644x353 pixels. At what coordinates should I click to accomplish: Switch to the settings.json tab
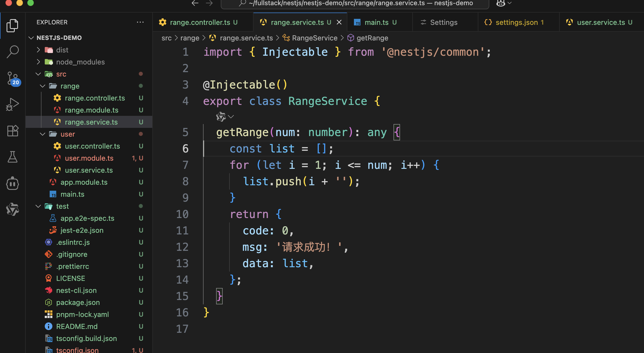516,22
